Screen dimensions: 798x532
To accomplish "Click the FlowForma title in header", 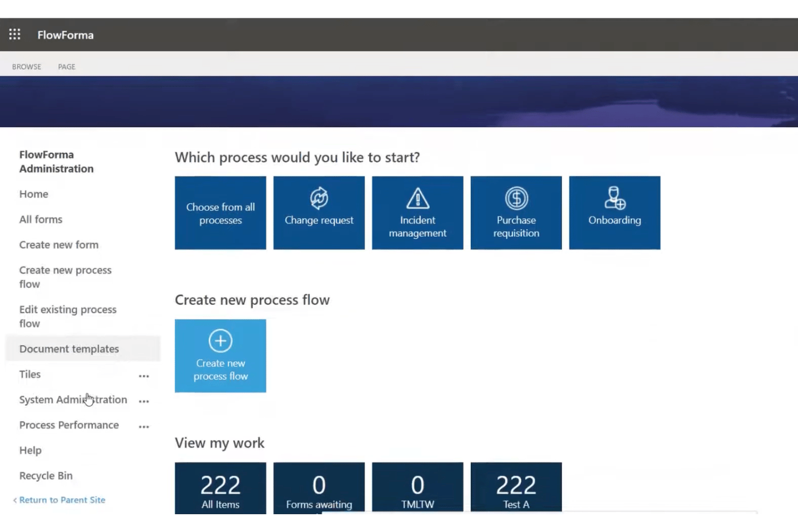I will pyautogui.click(x=65, y=35).
